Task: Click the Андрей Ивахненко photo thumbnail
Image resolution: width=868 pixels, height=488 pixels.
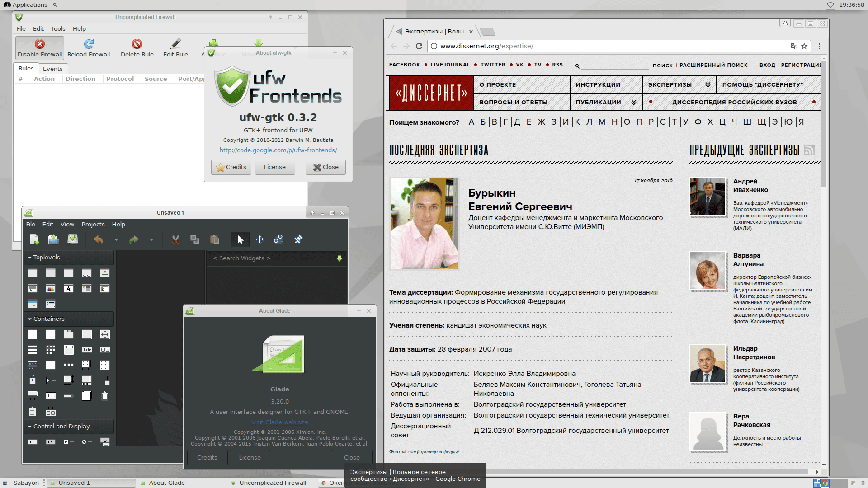Action: (708, 197)
